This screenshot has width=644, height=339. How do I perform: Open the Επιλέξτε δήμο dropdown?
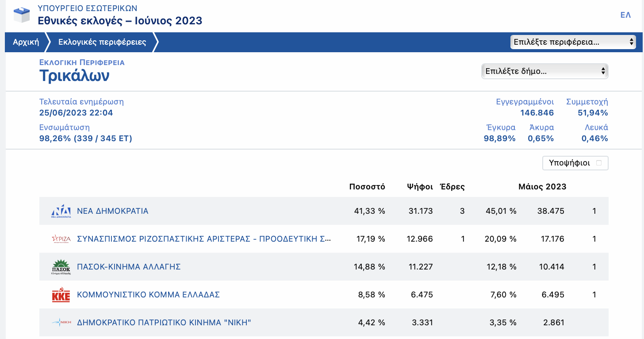coord(545,71)
